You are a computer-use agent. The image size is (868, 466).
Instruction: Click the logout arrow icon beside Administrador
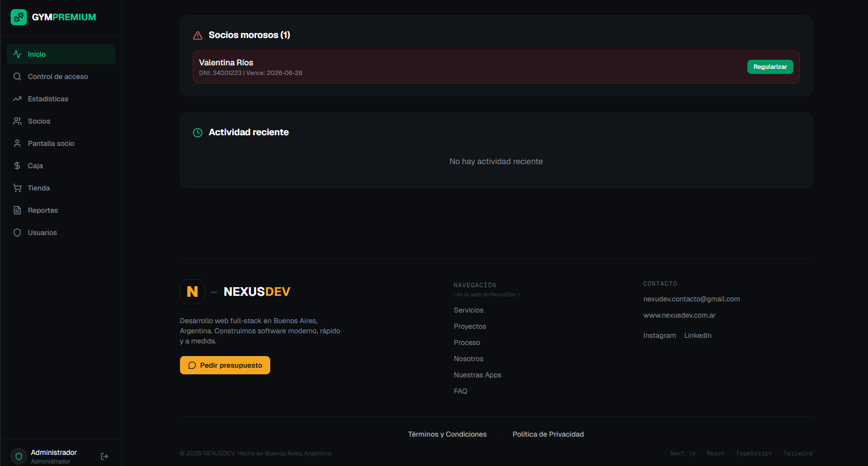click(104, 456)
